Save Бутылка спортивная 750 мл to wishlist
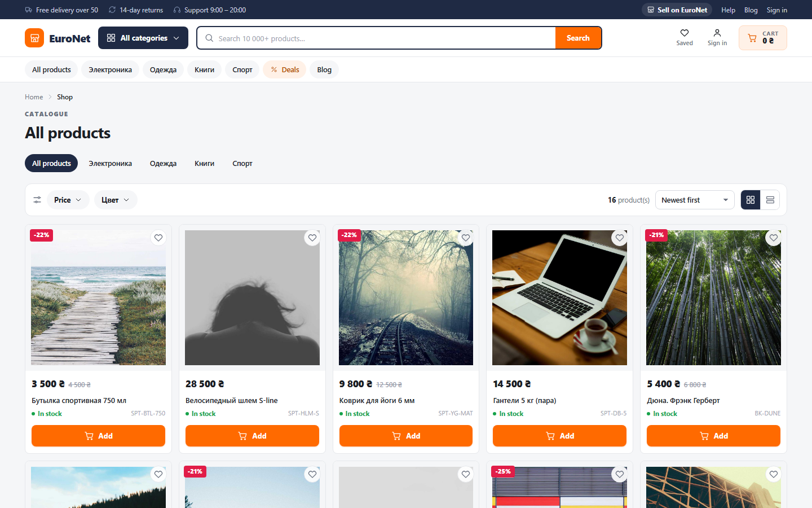Image resolution: width=812 pixels, height=508 pixels. point(158,238)
